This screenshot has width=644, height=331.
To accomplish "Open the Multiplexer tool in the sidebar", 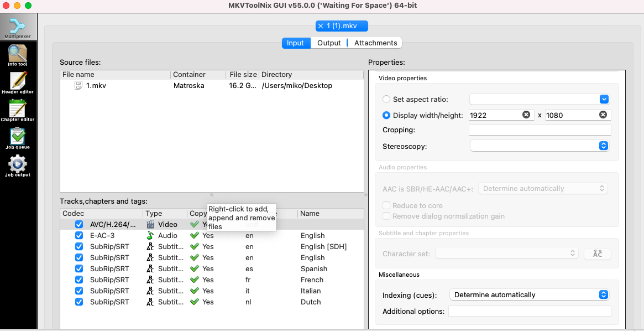I will click(x=18, y=28).
